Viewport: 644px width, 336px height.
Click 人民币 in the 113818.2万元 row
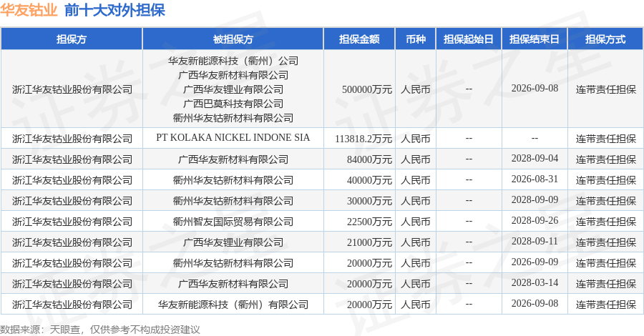click(x=416, y=139)
